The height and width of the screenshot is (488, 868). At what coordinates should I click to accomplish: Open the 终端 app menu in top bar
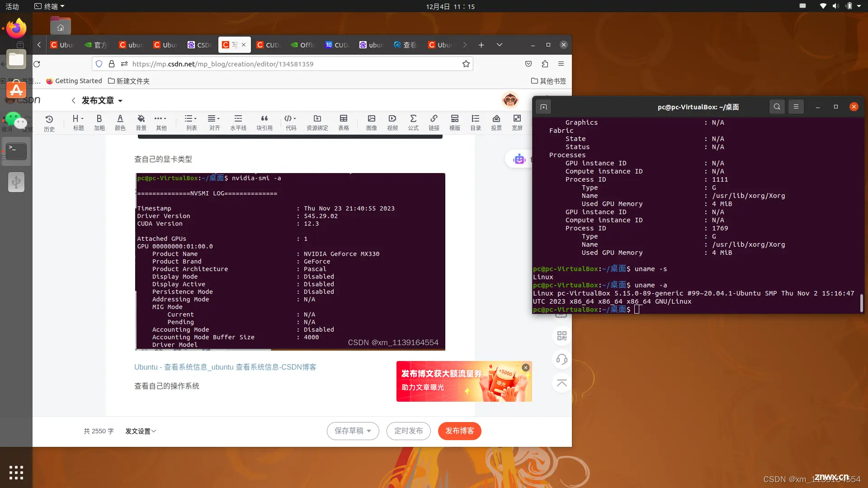50,6
